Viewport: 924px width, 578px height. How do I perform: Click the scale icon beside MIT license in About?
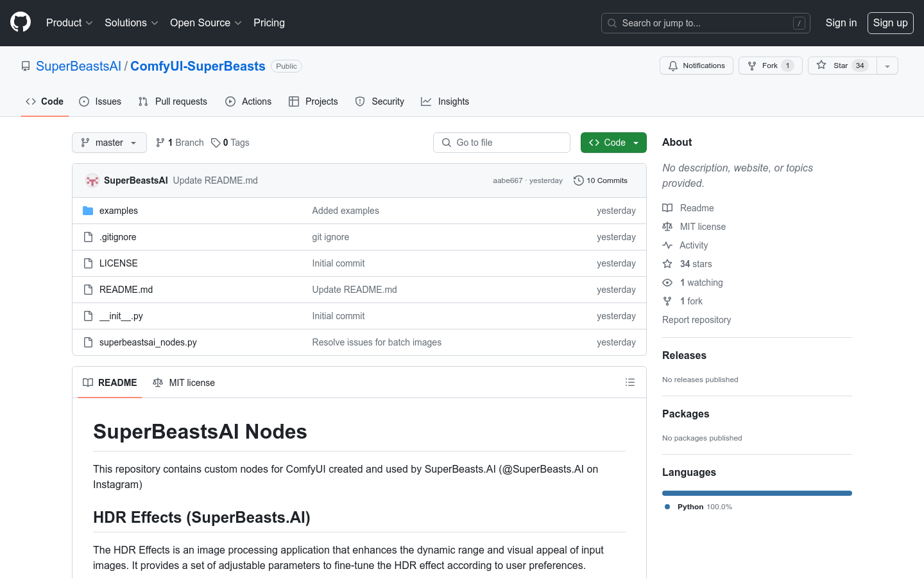click(x=667, y=227)
